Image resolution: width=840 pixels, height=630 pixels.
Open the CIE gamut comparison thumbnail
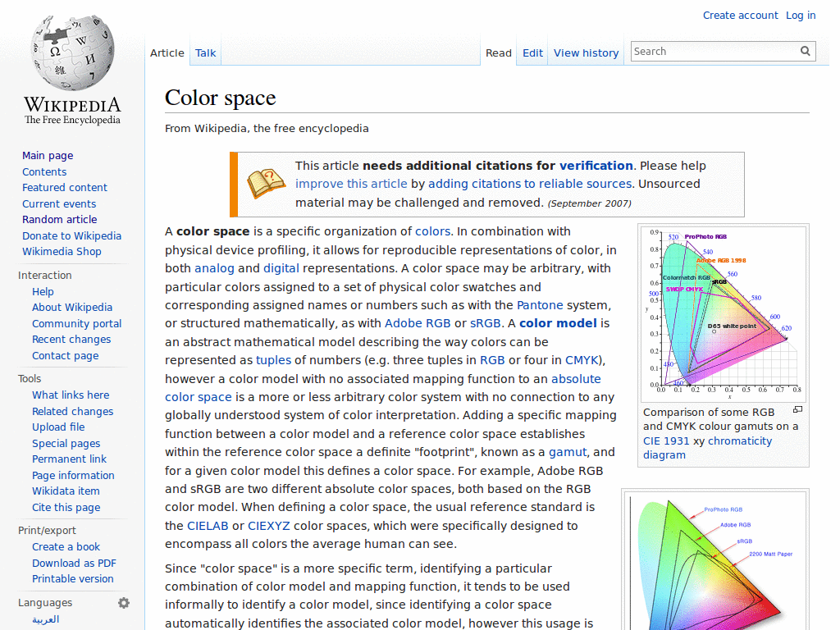point(724,314)
